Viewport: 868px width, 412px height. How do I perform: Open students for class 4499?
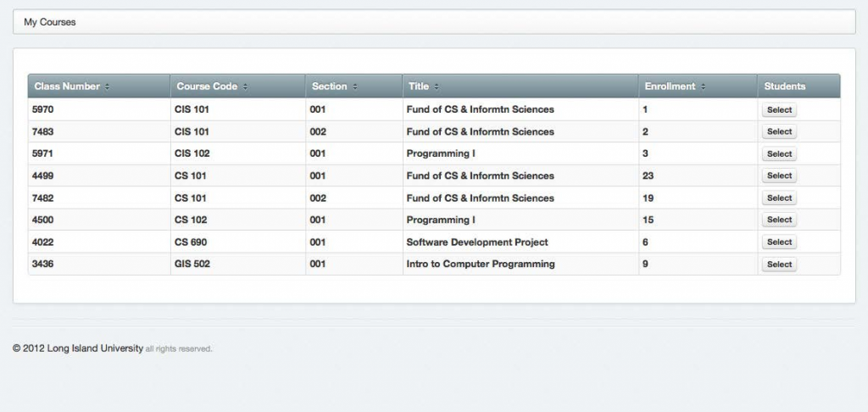click(779, 176)
